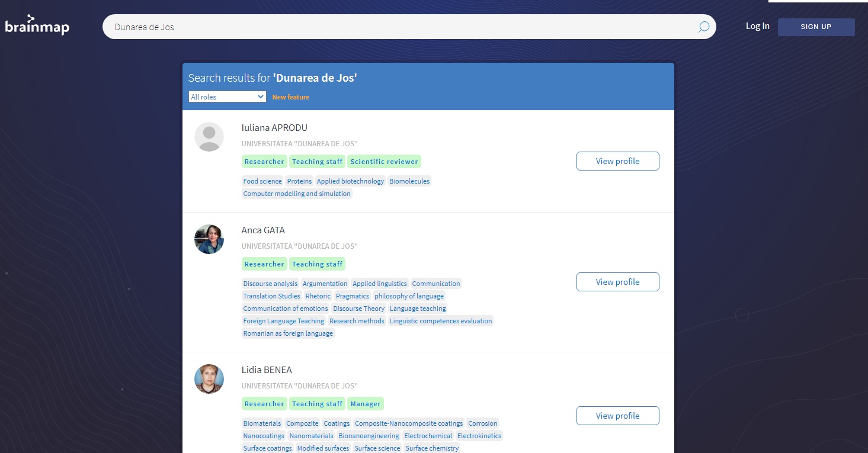
Task: Click university name under Iuliana APRODU
Action: pyautogui.click(x=299, y=144)
